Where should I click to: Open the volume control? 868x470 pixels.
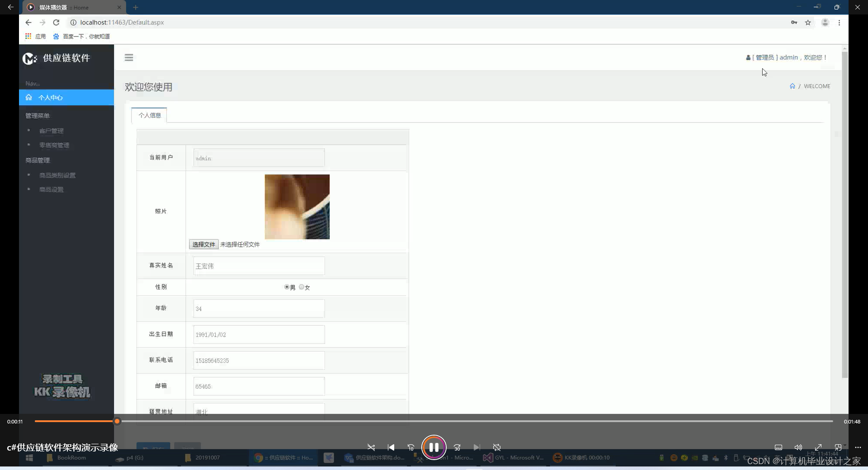[x=798, y=447]
